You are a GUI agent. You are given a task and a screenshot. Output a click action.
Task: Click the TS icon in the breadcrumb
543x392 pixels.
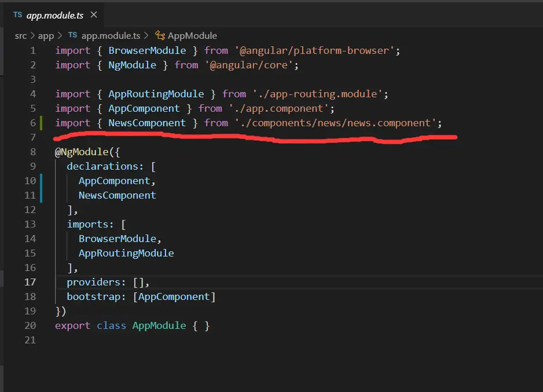click(73, 35)
